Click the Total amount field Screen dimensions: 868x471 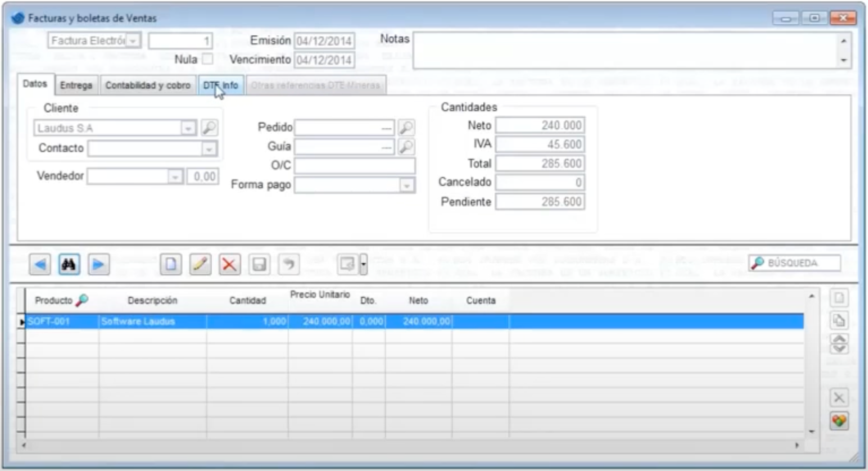(540, 164)
